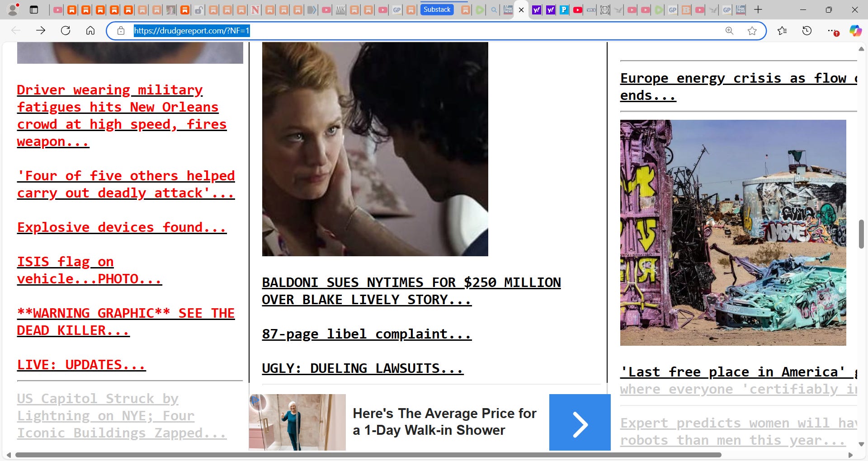Open 'ISIS flag on vehicle...PHOTO...' link
This screenshot has height=461, width=868.
coord(90,270)
